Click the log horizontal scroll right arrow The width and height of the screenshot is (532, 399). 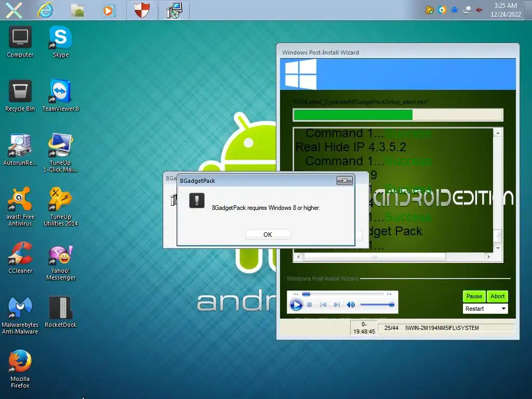click(488, 257)
